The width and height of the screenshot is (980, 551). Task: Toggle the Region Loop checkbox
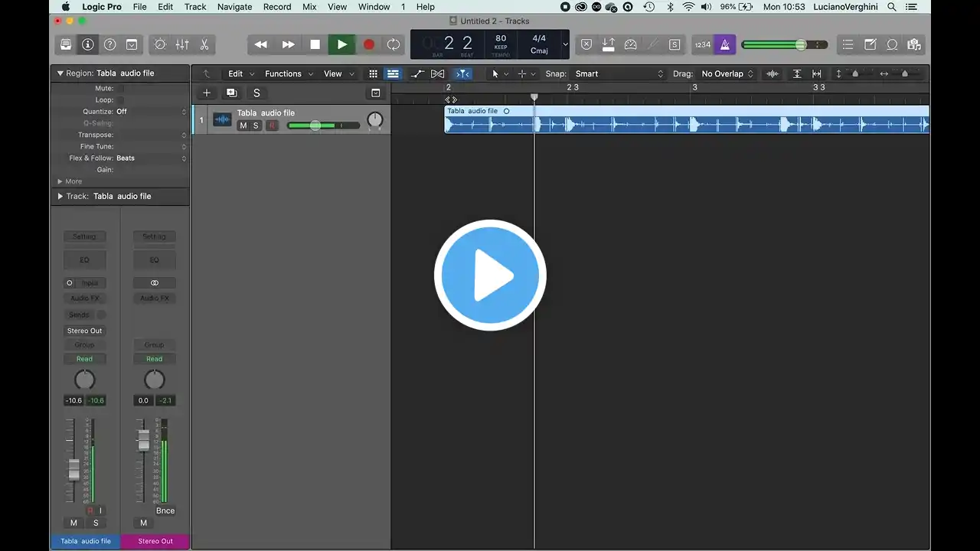pyautogui.click(x=120, y=100)
